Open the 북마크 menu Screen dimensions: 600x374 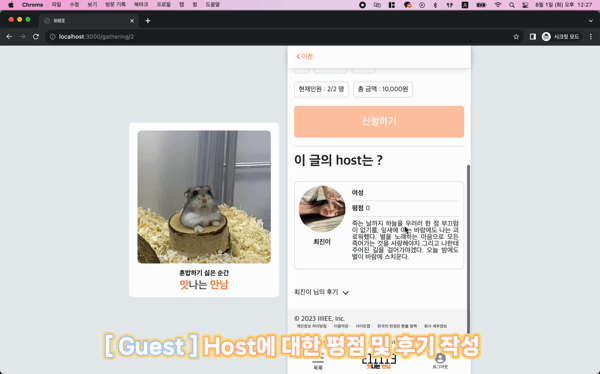(x=141, y=5)
